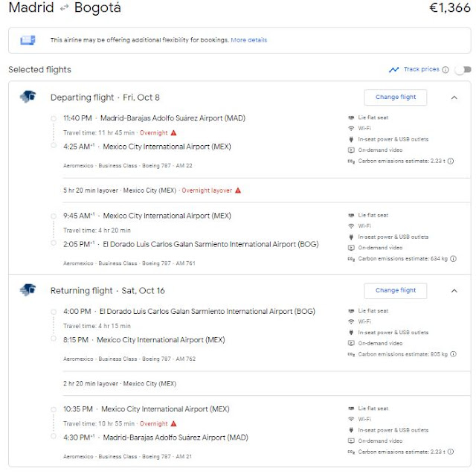476x474 pixels.
Task: Click the booking flexibility ticket icon
Action: coord(28,39)
